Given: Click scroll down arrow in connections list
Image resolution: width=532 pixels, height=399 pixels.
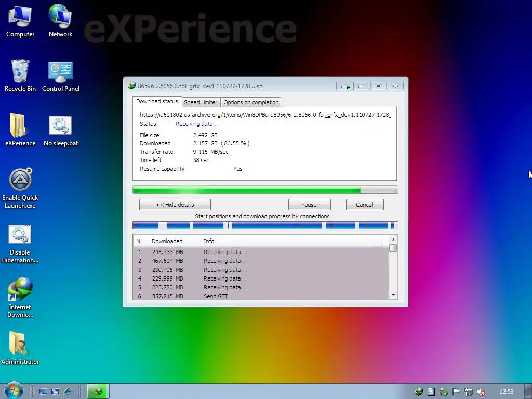Looking at the screenshot, I should pos(393,295).
